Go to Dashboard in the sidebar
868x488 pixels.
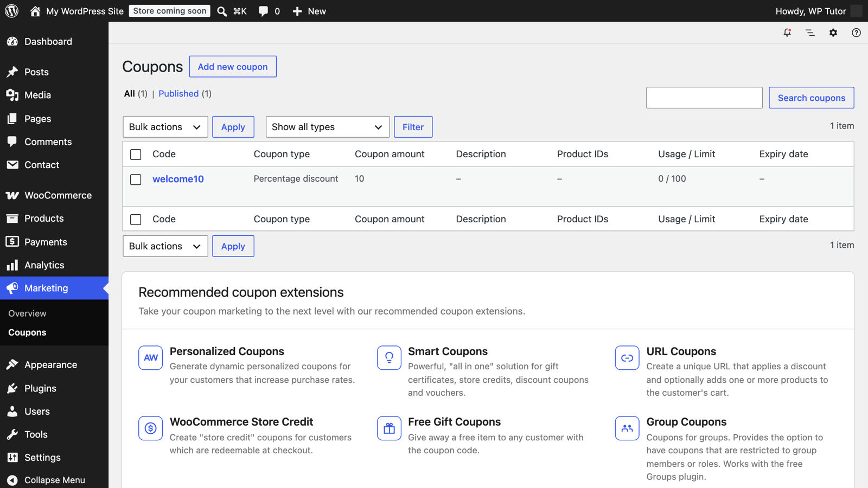(48, 41)
